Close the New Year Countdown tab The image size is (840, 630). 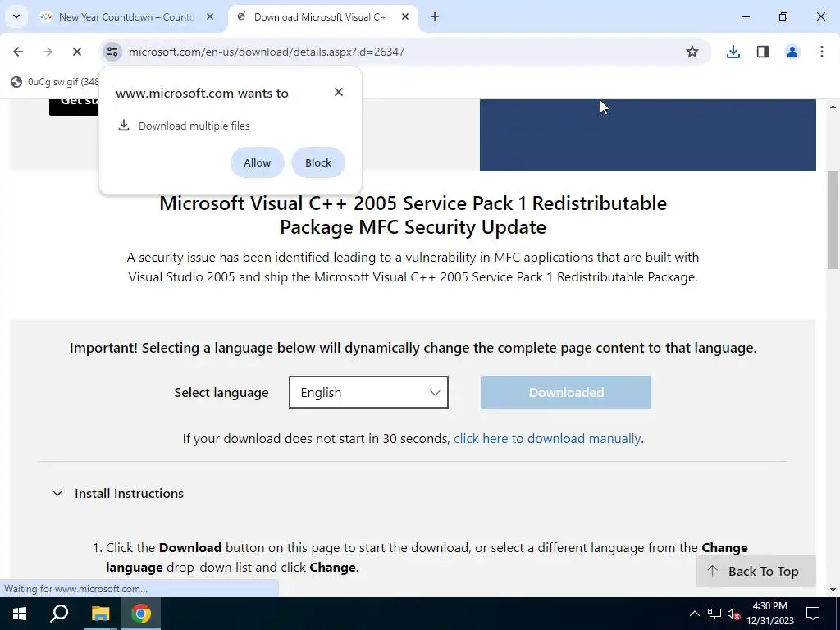210,16
